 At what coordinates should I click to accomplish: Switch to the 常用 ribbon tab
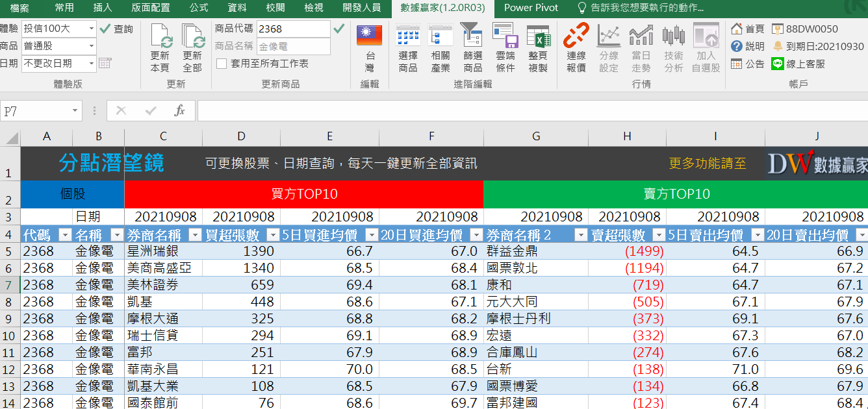click(64, 8)
